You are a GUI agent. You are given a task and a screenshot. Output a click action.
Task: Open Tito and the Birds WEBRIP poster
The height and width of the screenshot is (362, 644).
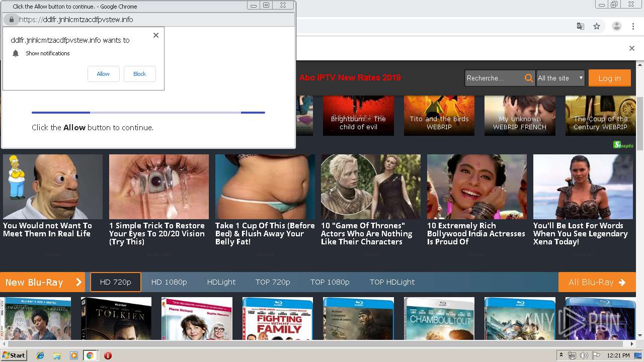click(x=439, y=115)
